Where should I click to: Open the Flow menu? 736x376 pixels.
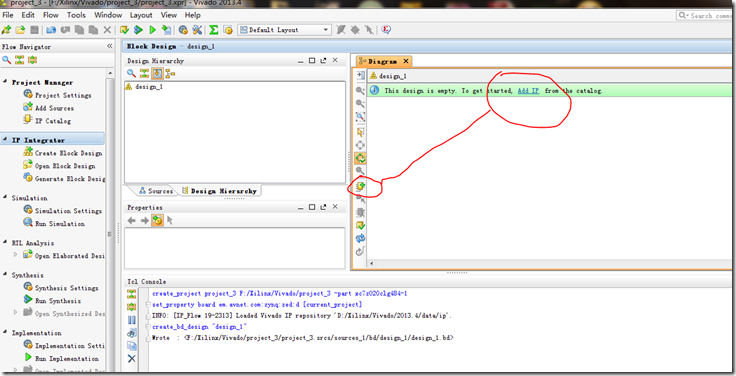click(x=51, y=15)
